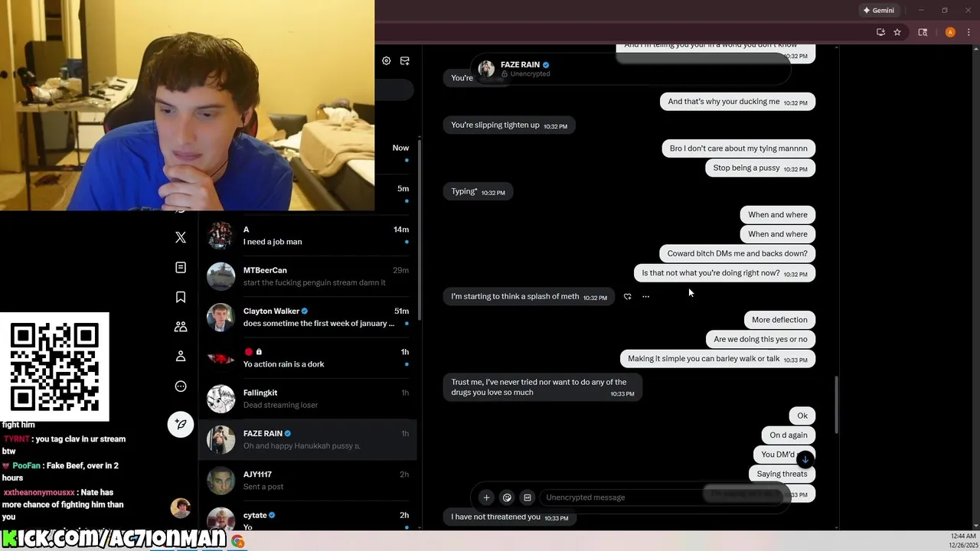980x551 pixels.
Task: Select FAZE RAIN conversation in list
Action: click(308, 439)
